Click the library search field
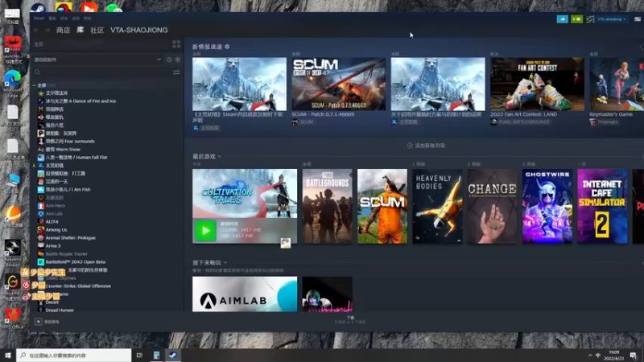Image resolution: width=644 pixels, height=362 pixels. click(x=103, y=72)
